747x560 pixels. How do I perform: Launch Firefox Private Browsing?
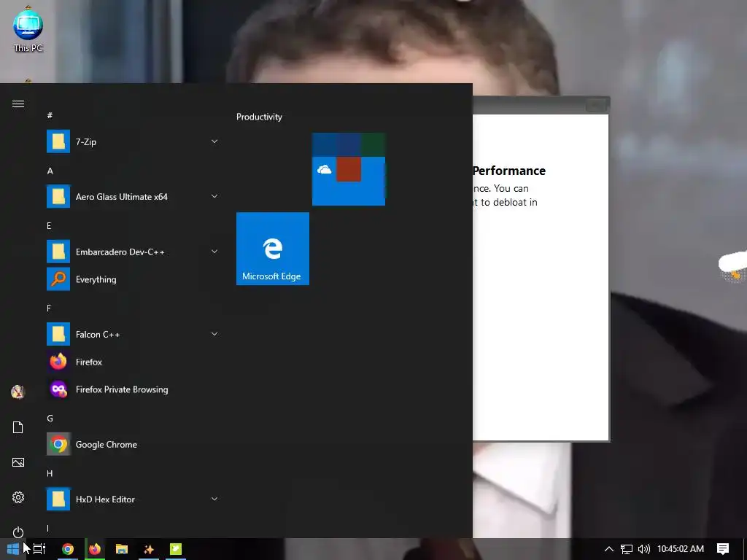133,389
